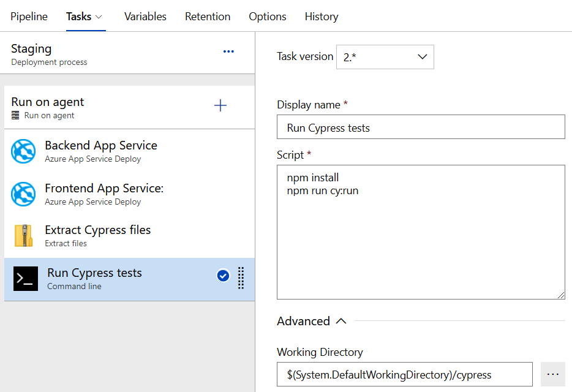The height and width of the screenshot is (392, 572).
Task: Open the Staging more options ellipsis
Action: 228,52
